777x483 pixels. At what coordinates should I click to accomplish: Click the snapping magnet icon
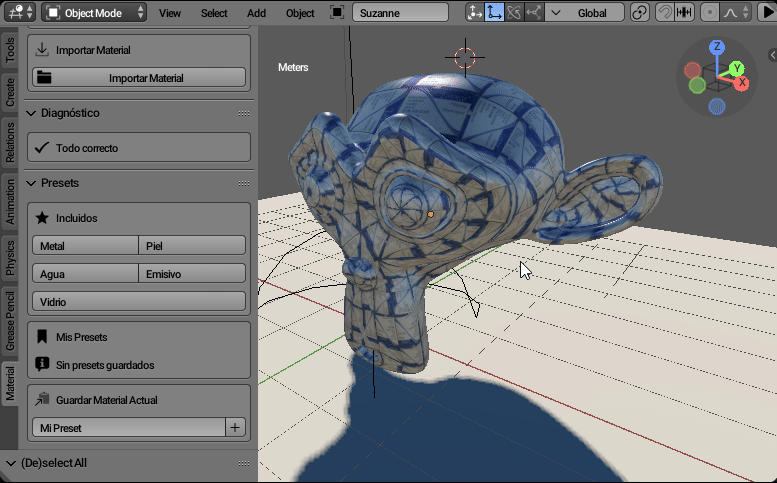pyautogui.click(x=665, y=13)
